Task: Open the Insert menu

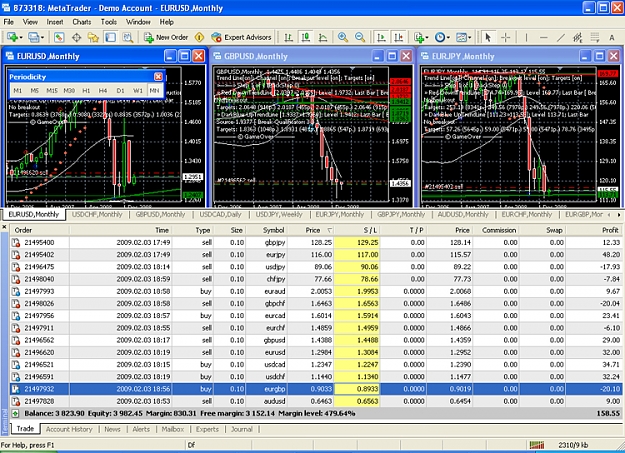Action: click(55, 22)
